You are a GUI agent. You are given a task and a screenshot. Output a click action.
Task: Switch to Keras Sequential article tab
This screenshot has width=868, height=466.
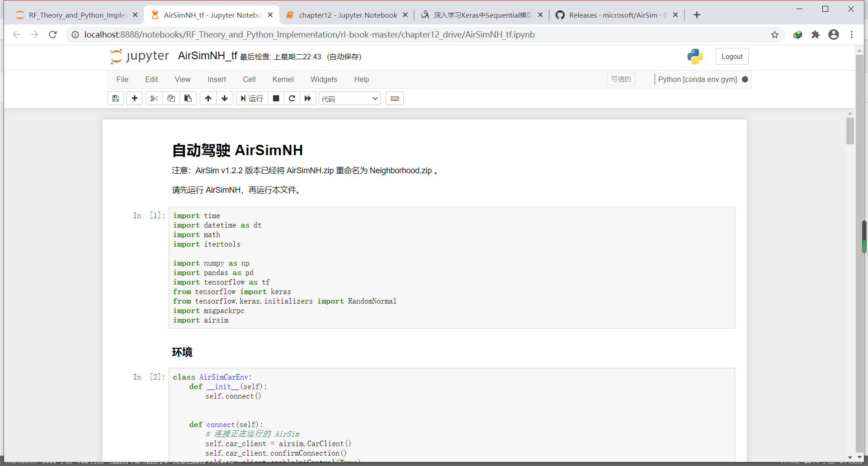coord(482,15)
